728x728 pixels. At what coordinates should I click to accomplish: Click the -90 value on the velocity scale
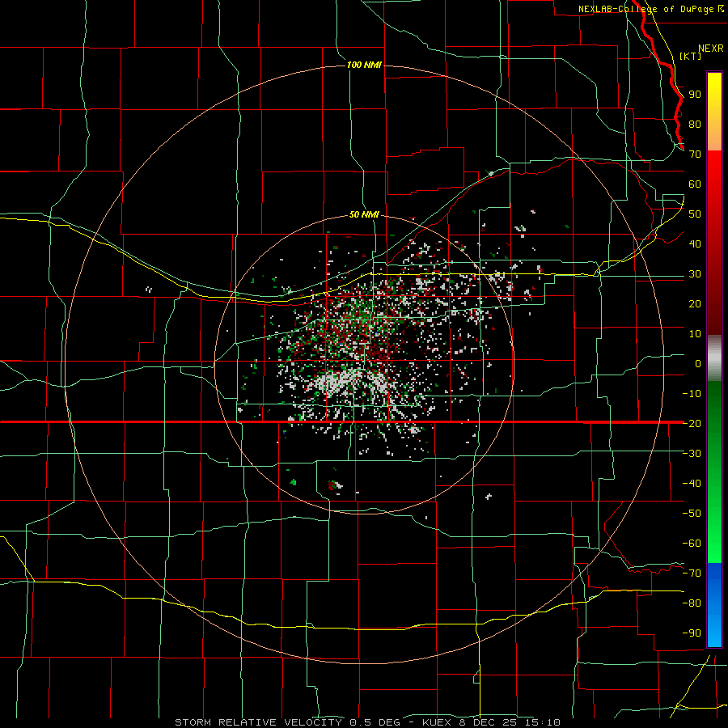click(692, 633)
